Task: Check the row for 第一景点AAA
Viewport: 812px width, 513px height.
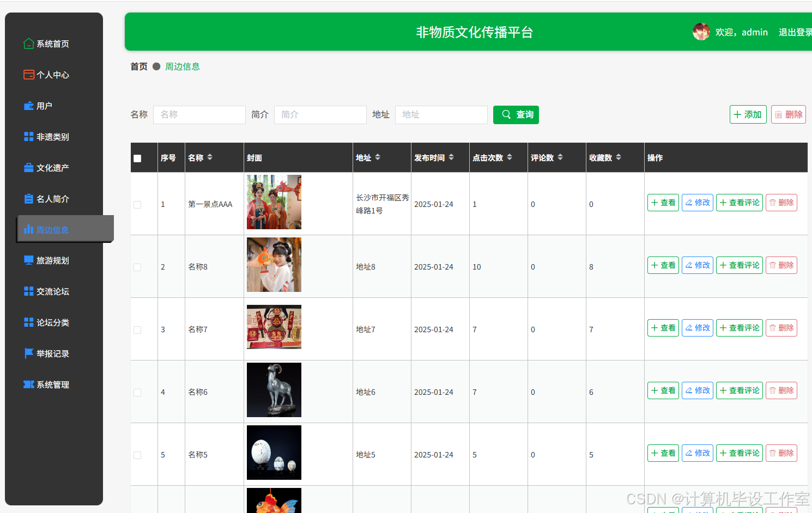Action: (x=137, y=205)
